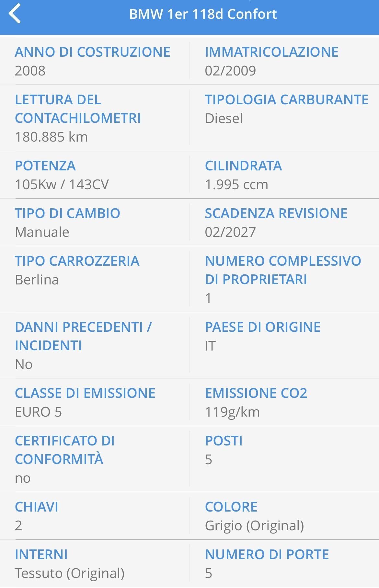The width and height of the screenshot is (379, 588).
Task: Click the TIPO CARROZZERIA Berlina row
Action: [x=78, y=270]
